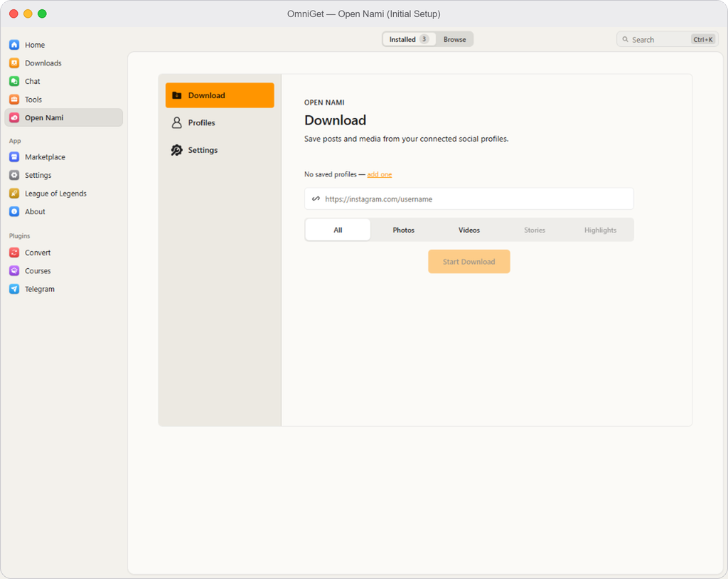Select the Videos media filter
Screen dimensions: 728x579
click(469, 230)
